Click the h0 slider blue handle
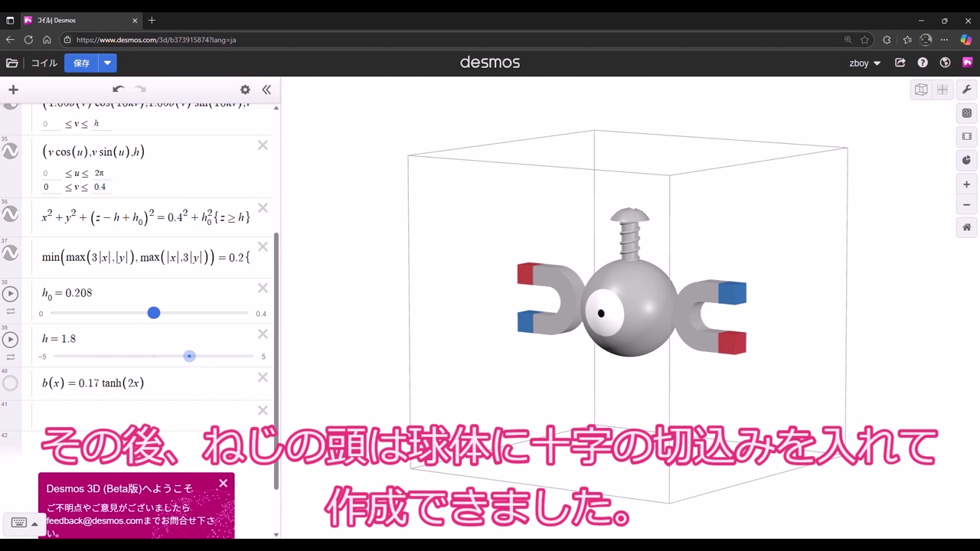The image size is (980, 551). (x=154, y=313)
